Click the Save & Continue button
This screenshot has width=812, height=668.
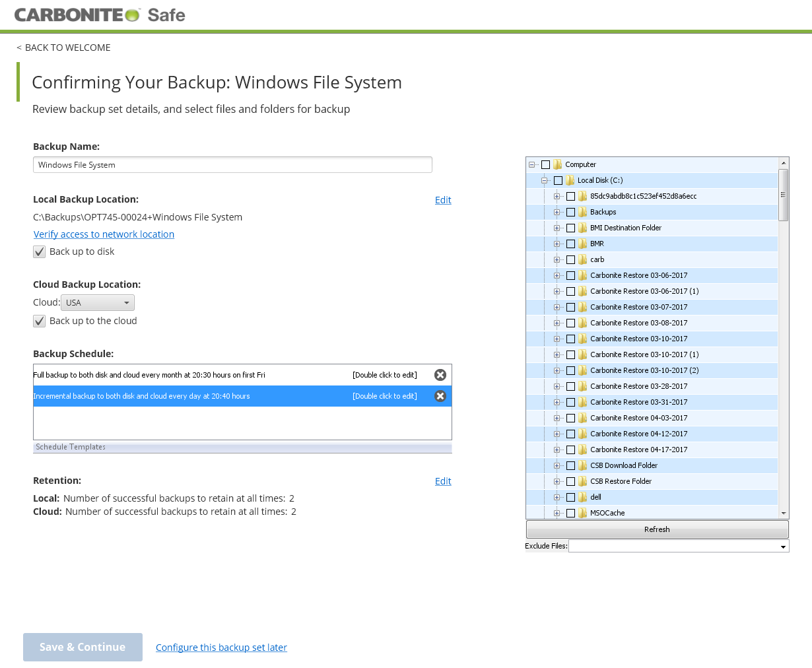83,647
